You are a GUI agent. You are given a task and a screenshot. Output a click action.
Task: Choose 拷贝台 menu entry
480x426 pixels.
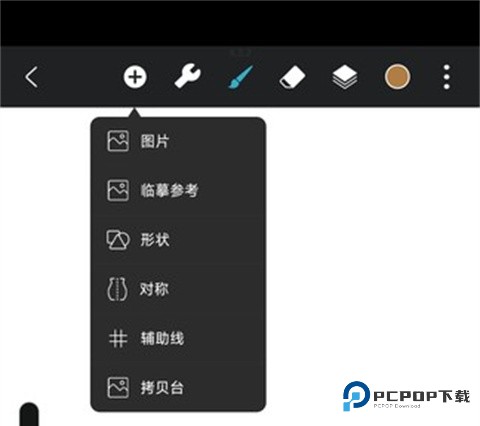pos(178,388)
